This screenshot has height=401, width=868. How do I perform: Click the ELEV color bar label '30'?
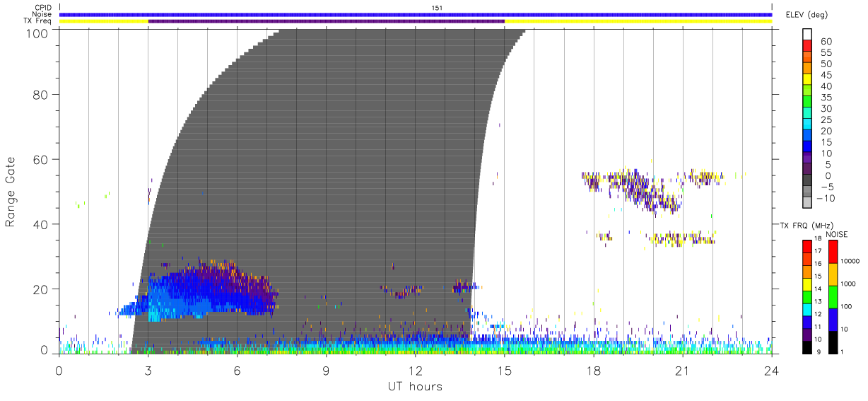tap(825, 108)
